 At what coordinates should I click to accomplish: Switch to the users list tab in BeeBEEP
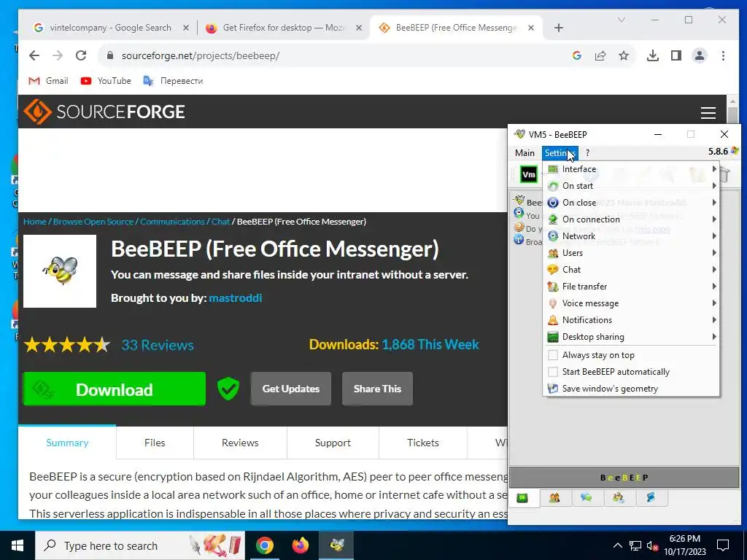[554, 498]
